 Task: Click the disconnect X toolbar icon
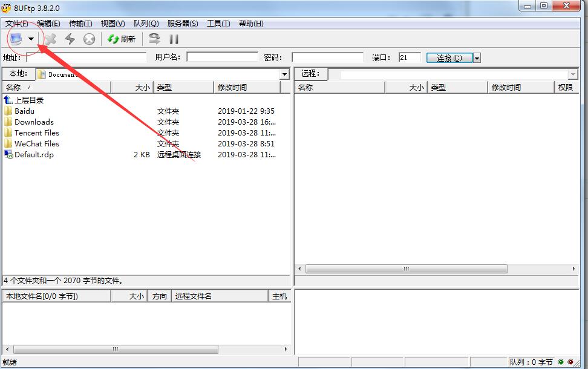(51, 39)
